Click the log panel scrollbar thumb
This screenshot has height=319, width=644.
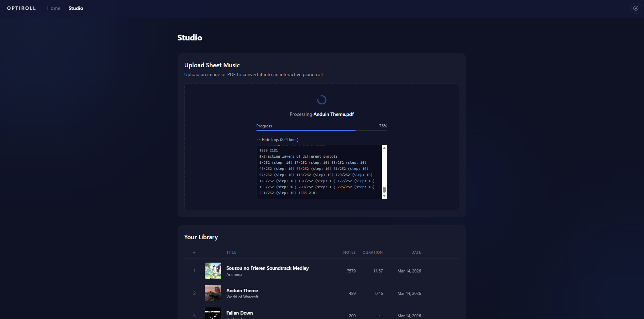click(384, 190)
